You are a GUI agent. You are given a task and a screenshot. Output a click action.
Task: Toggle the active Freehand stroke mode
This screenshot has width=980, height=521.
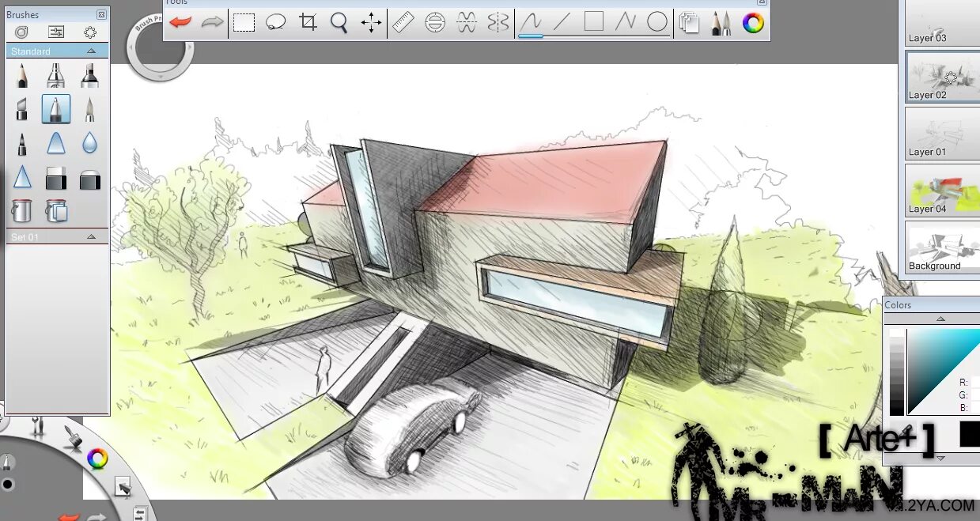tap(530, 23)
